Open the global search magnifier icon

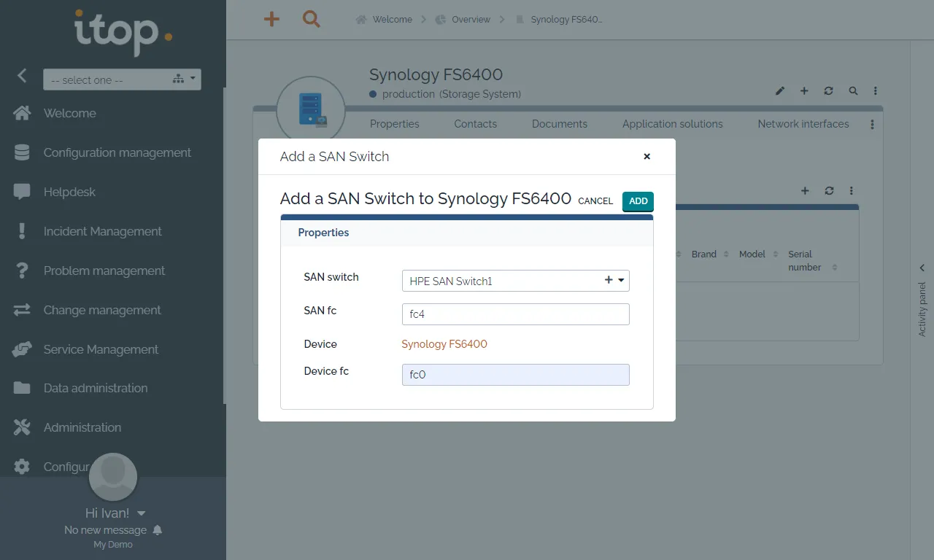312,19
